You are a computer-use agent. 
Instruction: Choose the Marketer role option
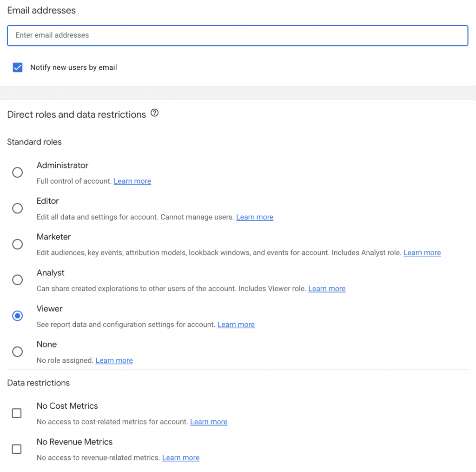(x=18, y=244)
